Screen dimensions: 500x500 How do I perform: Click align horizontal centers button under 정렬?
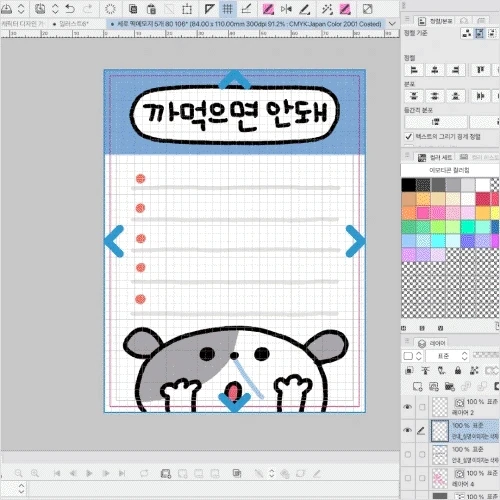(x=435, y=70)
